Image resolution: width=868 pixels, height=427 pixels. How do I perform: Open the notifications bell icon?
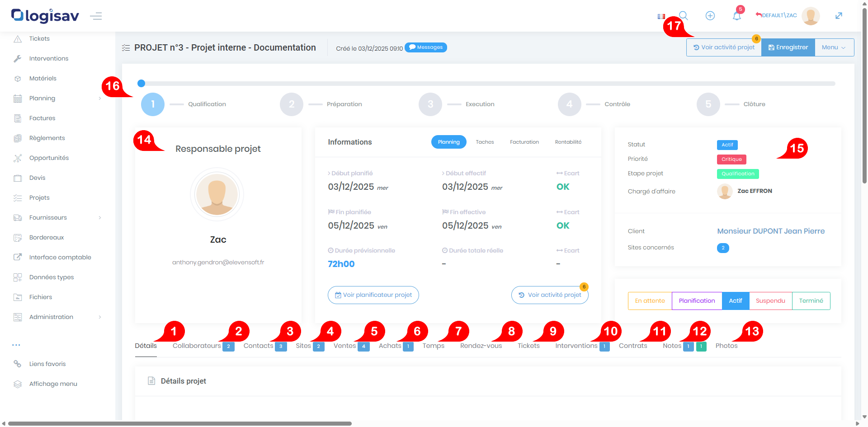(x=737, y=16)
